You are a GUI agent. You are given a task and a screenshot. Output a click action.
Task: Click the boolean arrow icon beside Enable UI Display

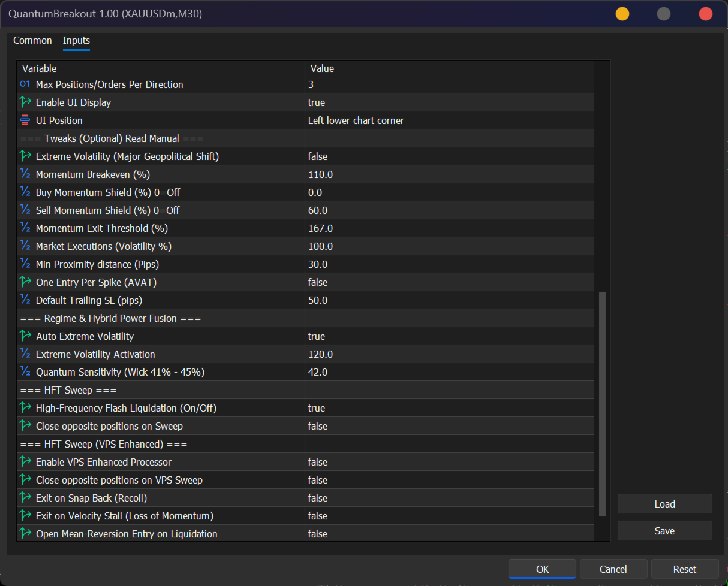[25, 102]
